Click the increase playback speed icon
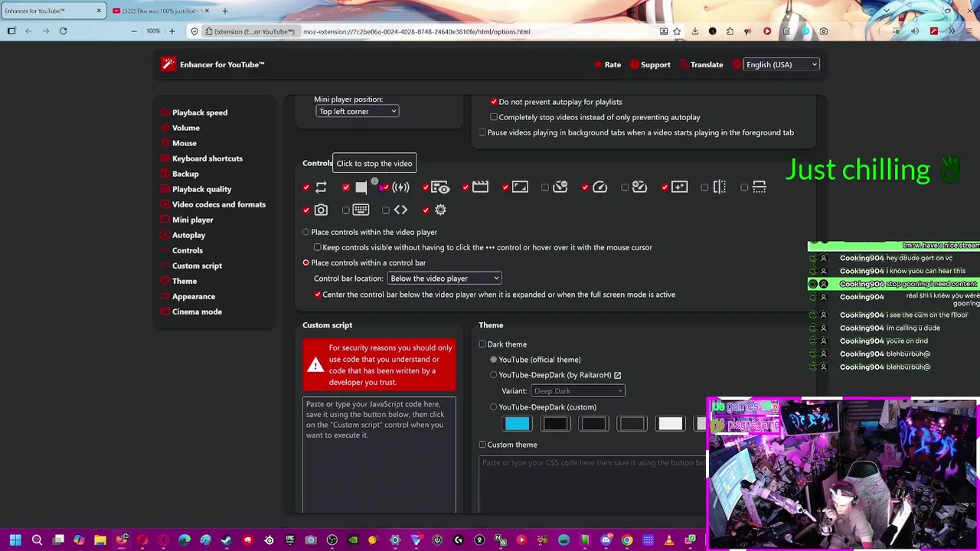The height and width of the screenshot is (551, 980). click(639, 187)
